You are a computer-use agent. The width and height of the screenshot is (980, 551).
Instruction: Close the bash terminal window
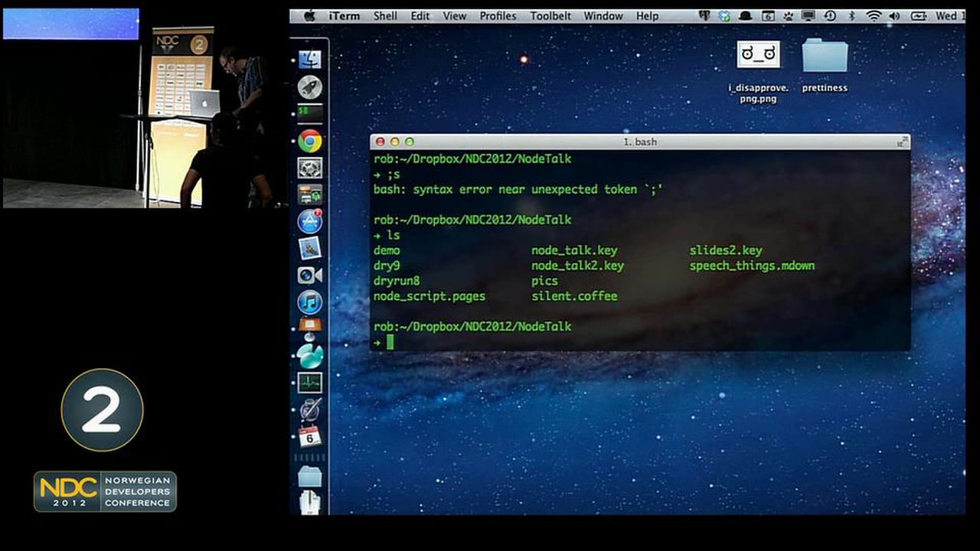point(381,142)
